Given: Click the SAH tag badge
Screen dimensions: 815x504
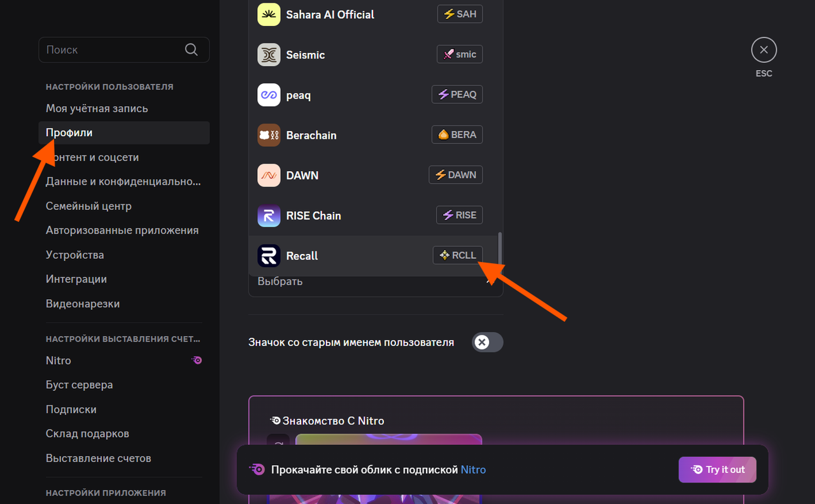Looking at the screenshot, I should [460, 14].
